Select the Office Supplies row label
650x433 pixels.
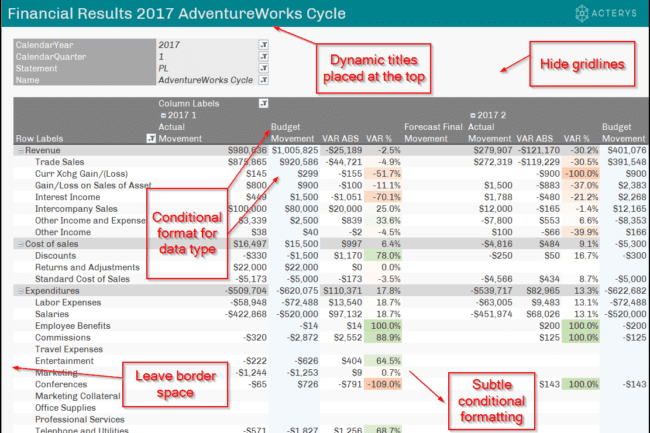tap(65, 408)
